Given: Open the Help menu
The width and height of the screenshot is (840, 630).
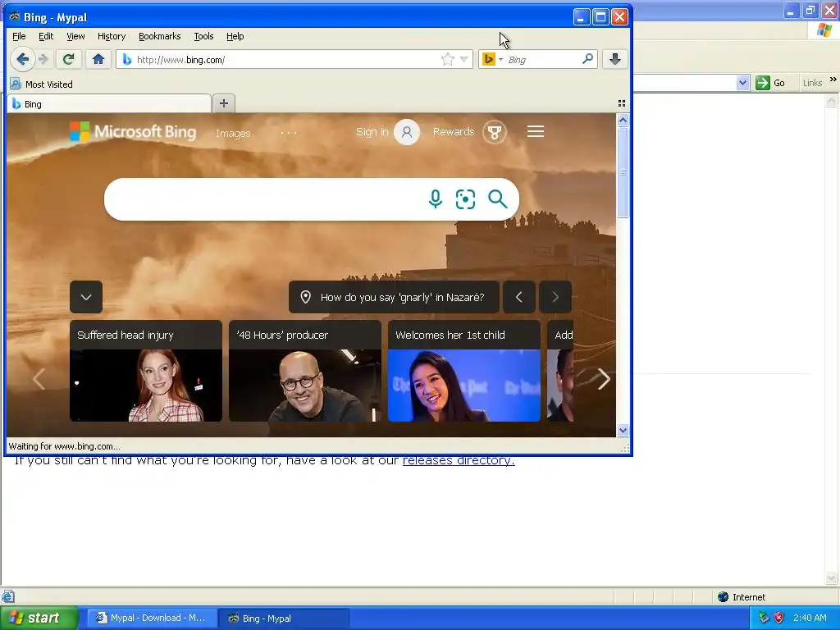Looking at the screenshot, I should click(235, 36).
